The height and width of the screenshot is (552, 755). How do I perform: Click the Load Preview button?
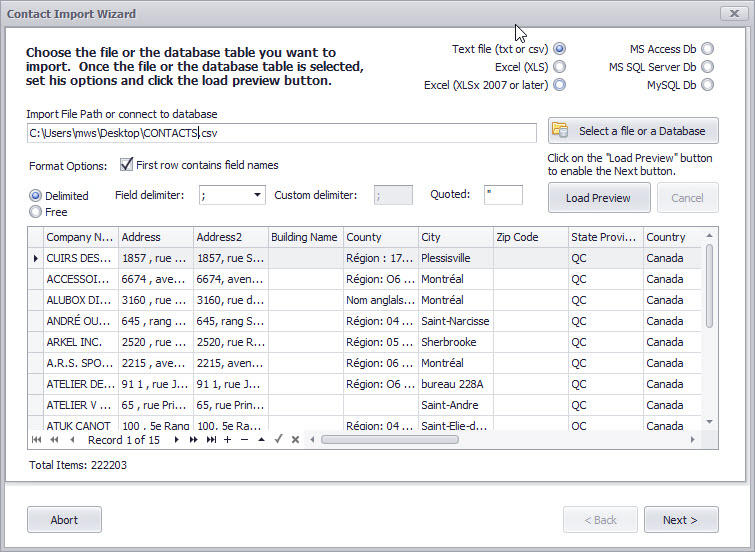point(598,198)
